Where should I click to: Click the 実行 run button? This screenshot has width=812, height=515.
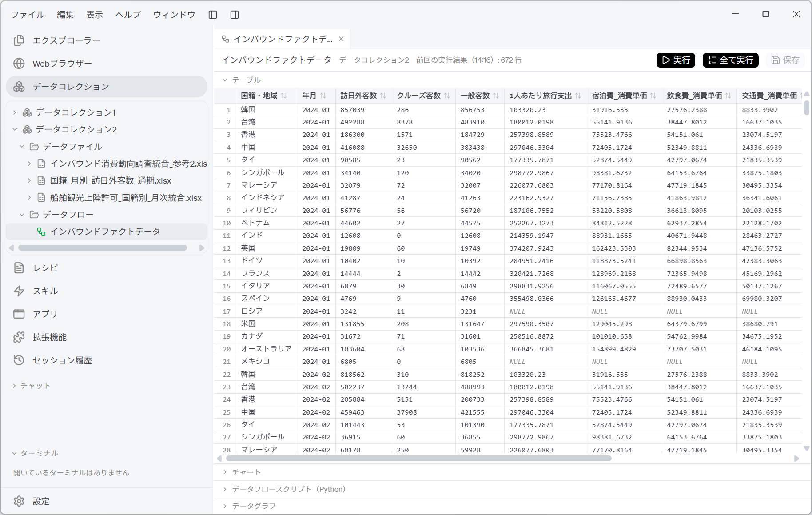pos(676,60)
